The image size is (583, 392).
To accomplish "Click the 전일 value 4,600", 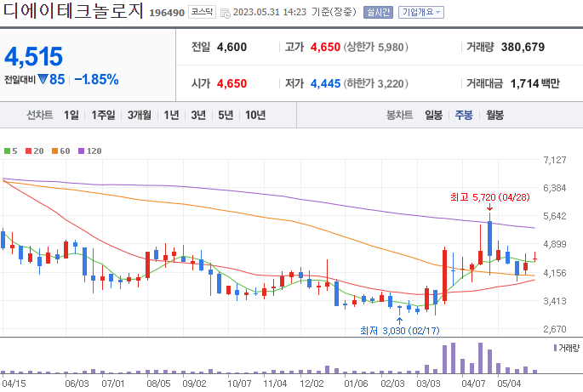I will coord(231,47).
